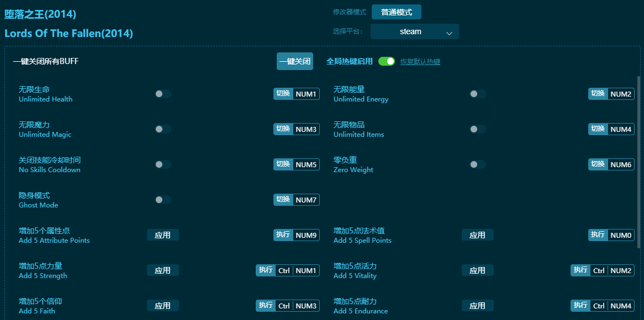Switch on Zero Weight toggle
This screenshot has height=320, width=644.
pos(478,164)
